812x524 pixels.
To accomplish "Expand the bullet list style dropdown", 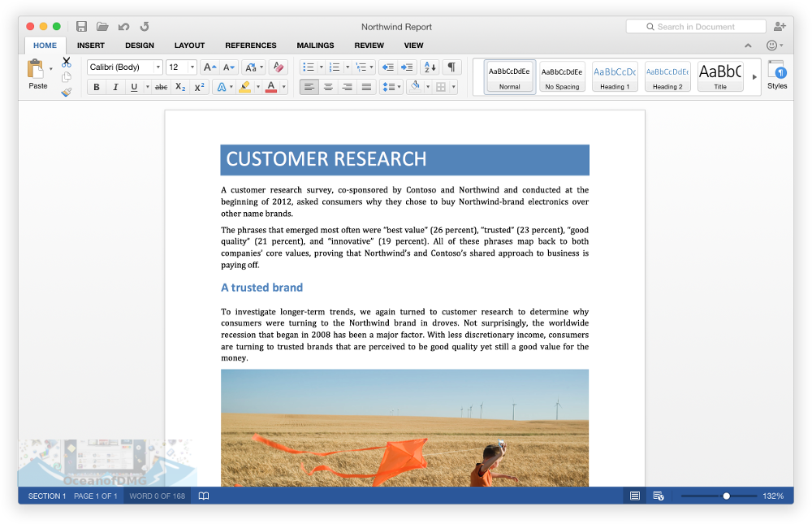I will (321, 67).
